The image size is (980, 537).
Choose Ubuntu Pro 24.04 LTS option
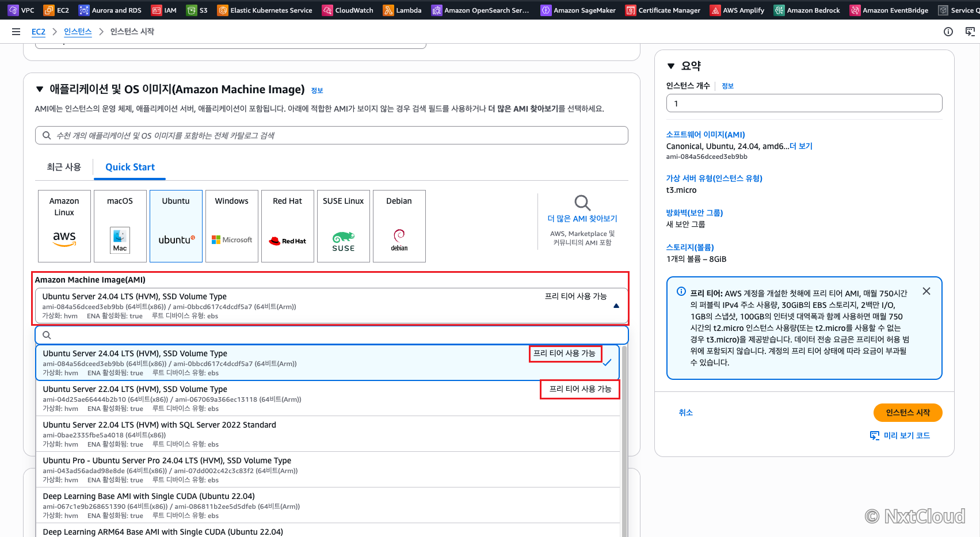327,470
